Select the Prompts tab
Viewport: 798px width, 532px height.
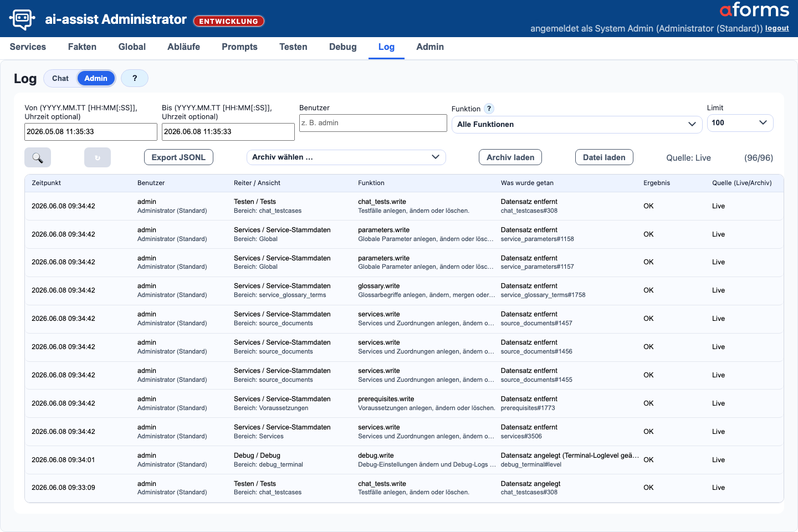click(x=239, y=47)
